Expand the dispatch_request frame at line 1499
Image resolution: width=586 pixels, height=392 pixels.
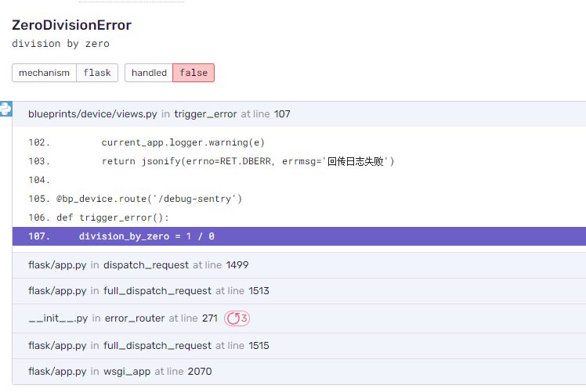tap(298, 265)
